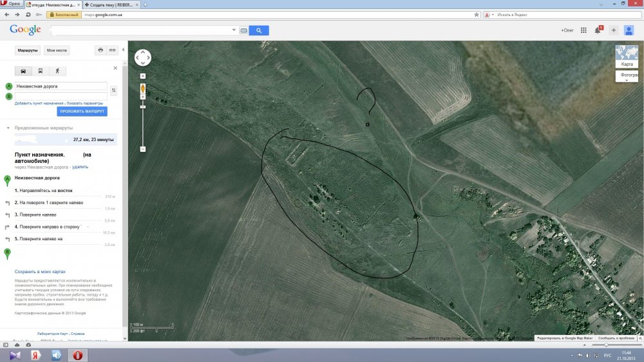
Task: Select driving mode car icon
Action: click(23, 71)
